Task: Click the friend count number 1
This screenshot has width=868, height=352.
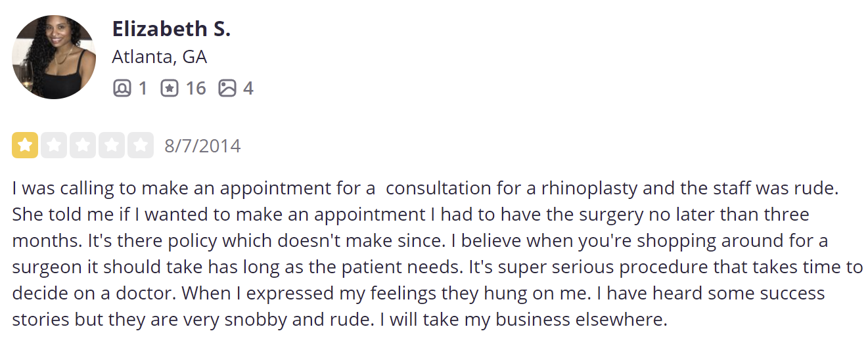Action: pos(143,88)
